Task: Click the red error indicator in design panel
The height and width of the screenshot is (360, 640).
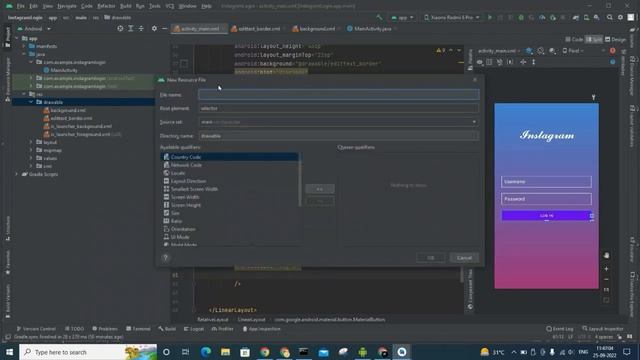Action: pyautogui.click(x=613, y=51)
